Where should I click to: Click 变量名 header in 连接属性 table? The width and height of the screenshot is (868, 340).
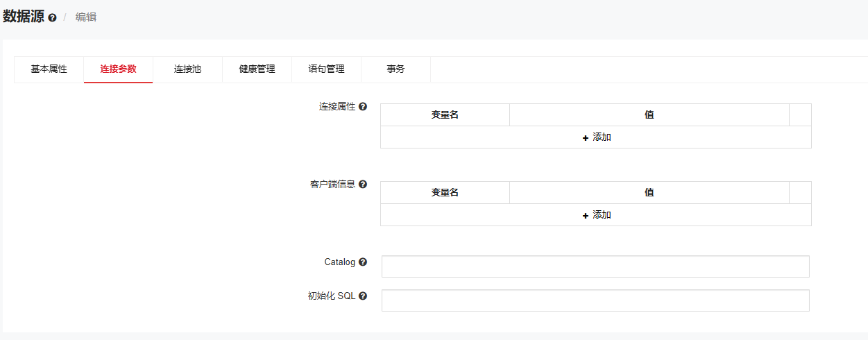(x=445, y=115)
